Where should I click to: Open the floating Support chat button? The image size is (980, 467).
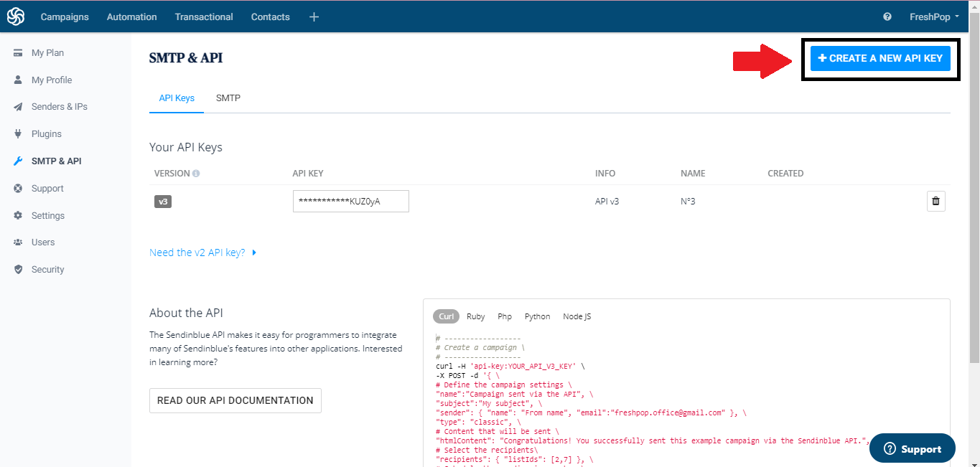tap(913, 448)
